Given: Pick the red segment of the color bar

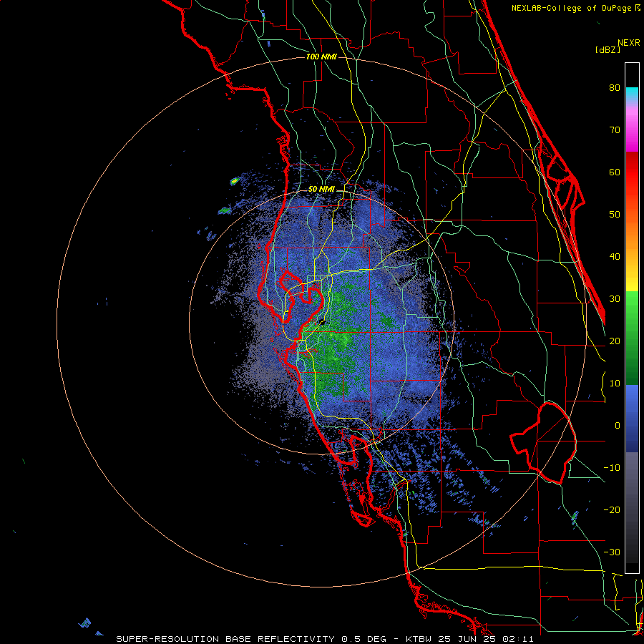Looking at the screenshot, I should click(x=632, y=172).
